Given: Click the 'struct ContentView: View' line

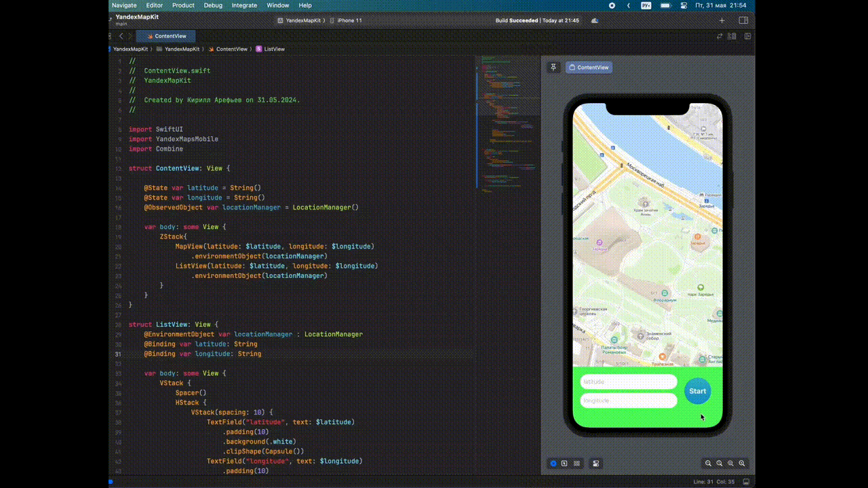Looking at the screenshot, I should [180, 168].
